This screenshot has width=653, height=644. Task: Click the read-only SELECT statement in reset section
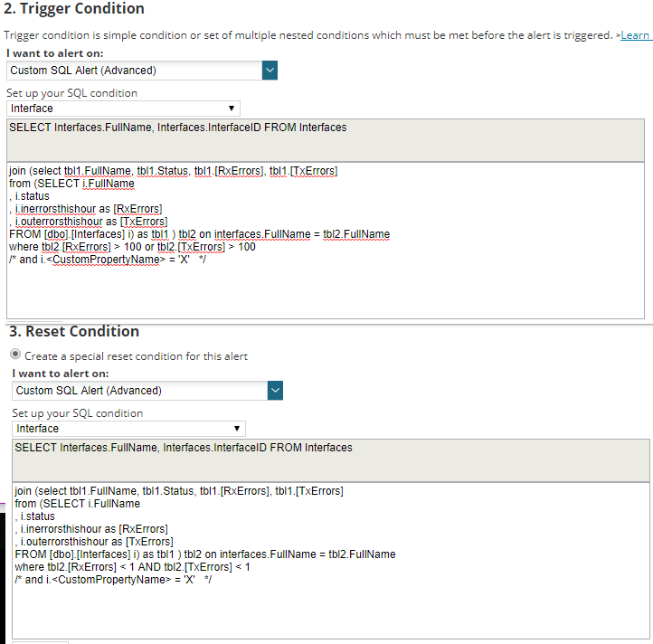coord(184,448)
